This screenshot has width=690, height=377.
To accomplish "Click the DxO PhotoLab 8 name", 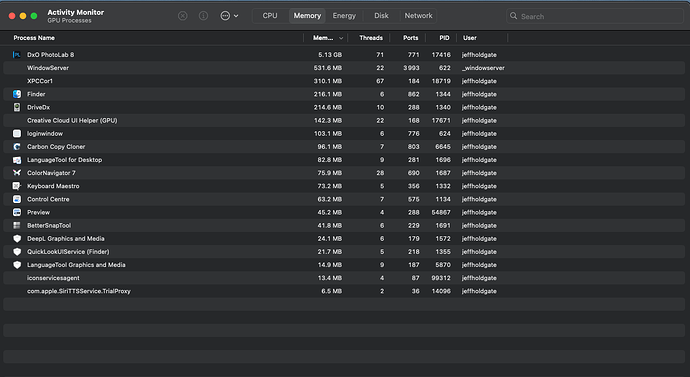I will [51, 55].
